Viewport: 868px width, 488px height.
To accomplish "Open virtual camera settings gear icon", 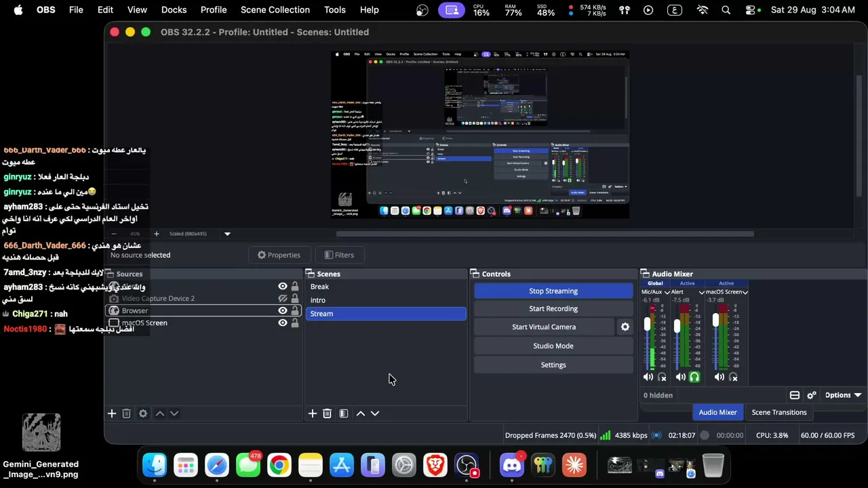I will [x=625, y=327].
